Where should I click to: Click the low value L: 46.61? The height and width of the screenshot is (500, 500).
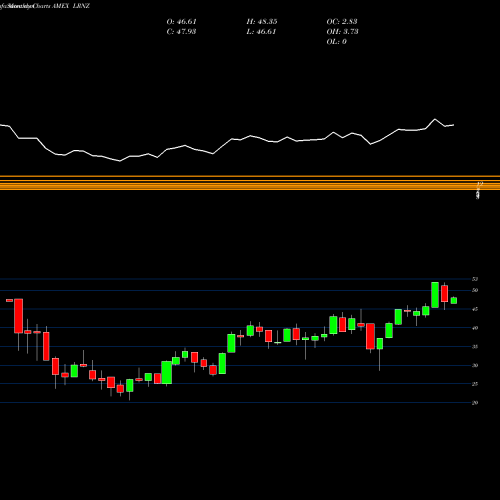click(261, 32)
